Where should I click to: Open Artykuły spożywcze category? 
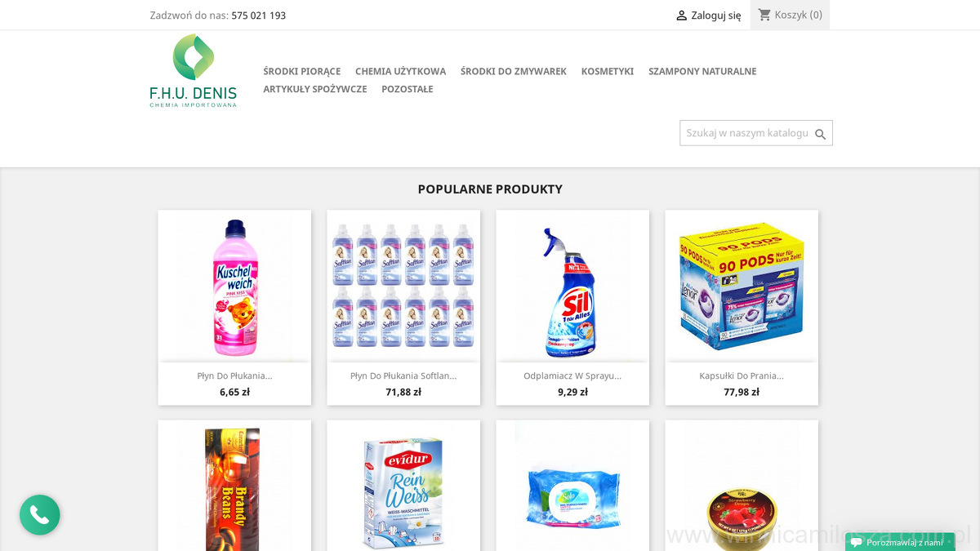tap(315, 90)
